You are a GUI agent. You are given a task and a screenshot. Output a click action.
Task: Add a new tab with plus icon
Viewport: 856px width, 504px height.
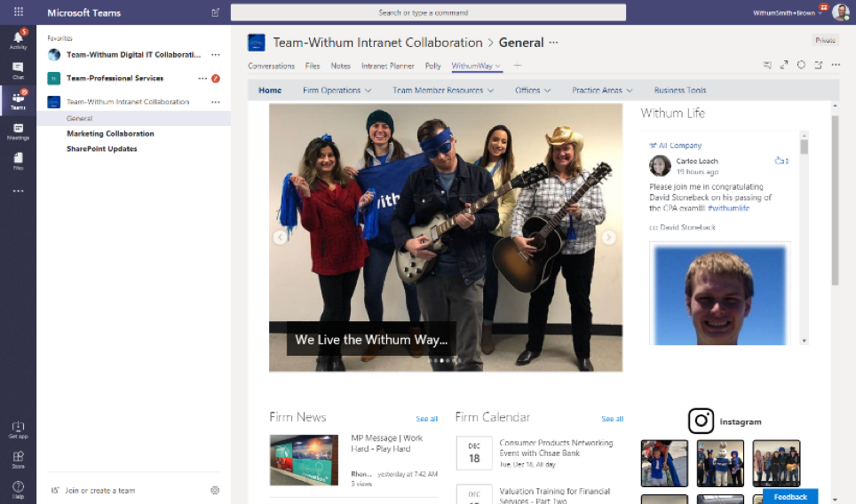[x=518, y=66]
